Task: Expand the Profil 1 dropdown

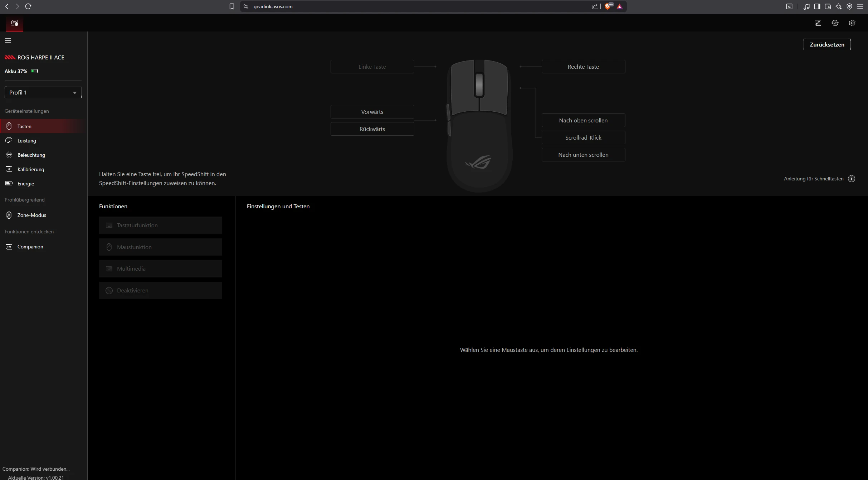Action: [43, 92]
